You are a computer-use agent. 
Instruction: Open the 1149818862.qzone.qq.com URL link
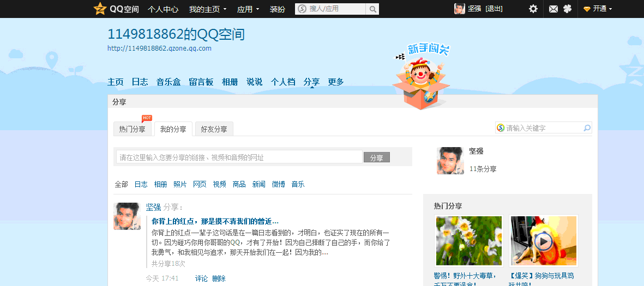click(159, 48)
